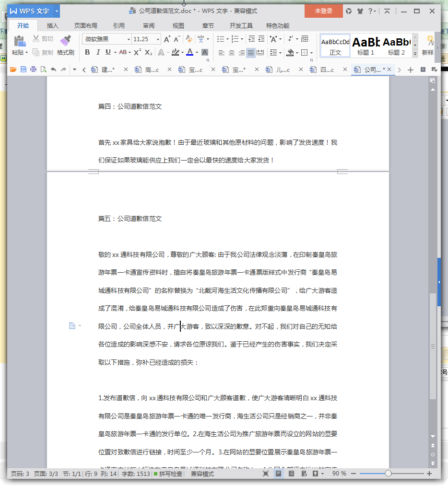Clear formatting with the eraser icon
448x486 pixels.
(189, 39)
